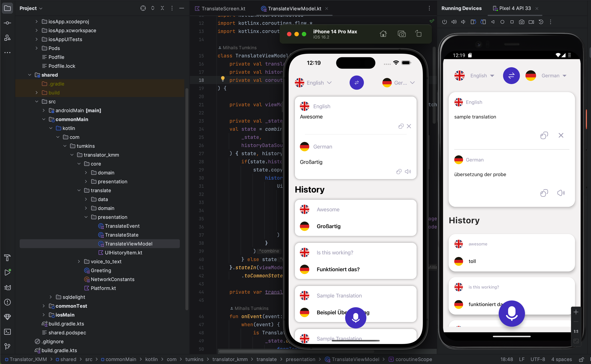Open the Logcat tool window icon
This screenshot has height=364, width=591.
[x=7, y=288]
